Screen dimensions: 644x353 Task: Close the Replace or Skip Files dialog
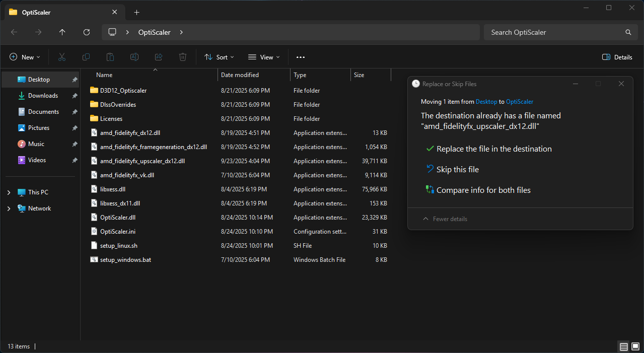coord(621,84)
